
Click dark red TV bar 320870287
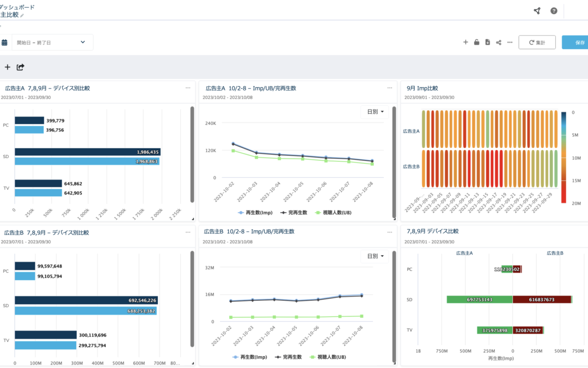pos(528,330)
